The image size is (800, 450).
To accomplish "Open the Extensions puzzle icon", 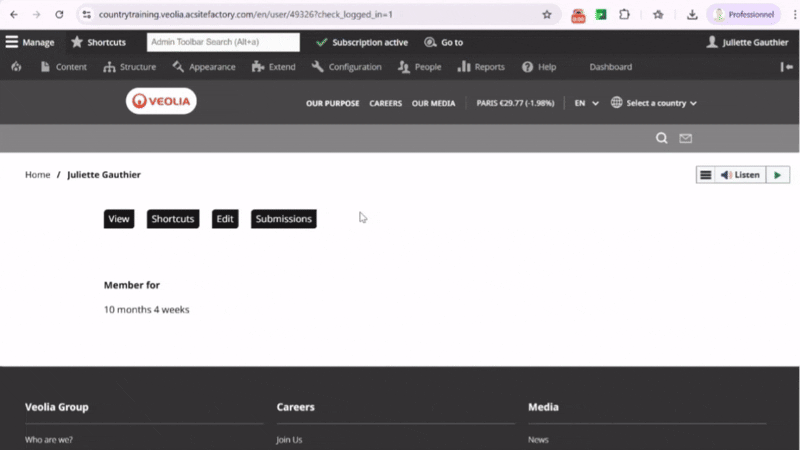I will tap(624, 14).
